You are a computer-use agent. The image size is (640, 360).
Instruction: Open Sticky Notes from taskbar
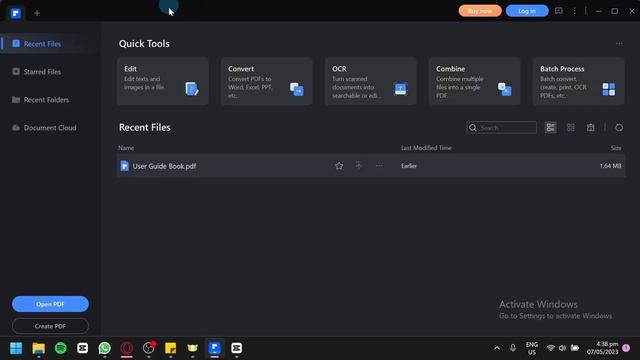coord(171,348)
